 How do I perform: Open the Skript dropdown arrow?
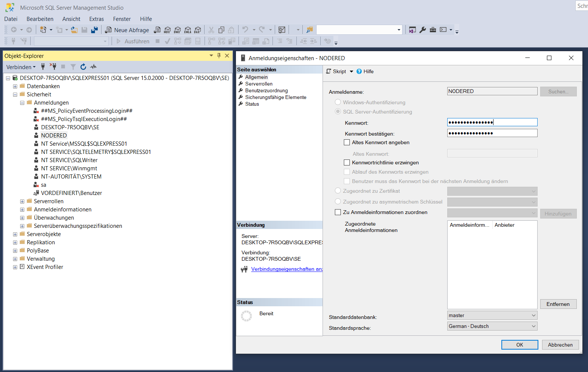(x=351, y=71)
